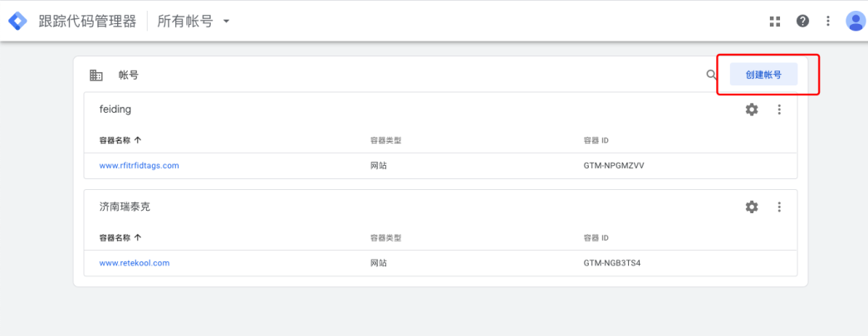
Task: Open settings gear for feiding account
Action: [752, 110]
